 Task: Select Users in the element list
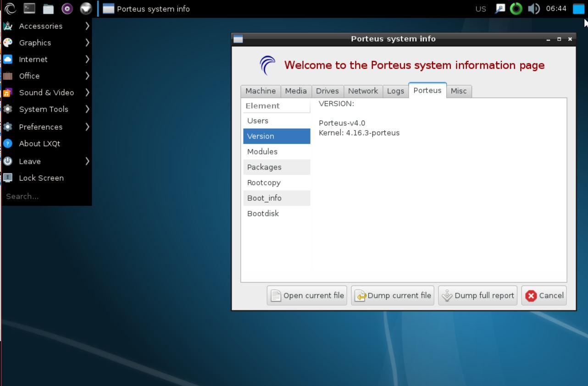[x=277, y=121]
